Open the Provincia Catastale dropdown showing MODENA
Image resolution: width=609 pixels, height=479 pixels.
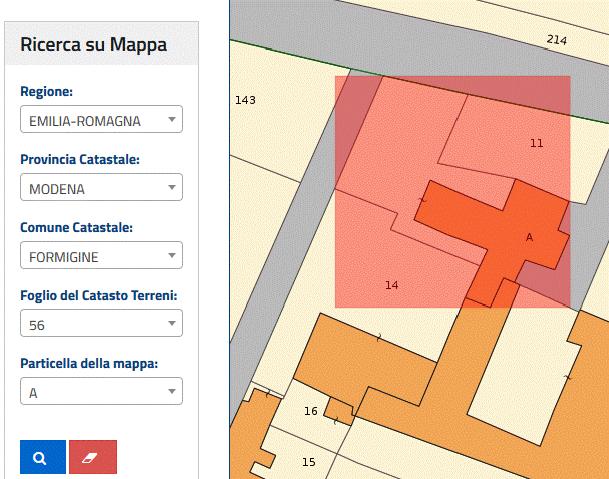[101, 187]
